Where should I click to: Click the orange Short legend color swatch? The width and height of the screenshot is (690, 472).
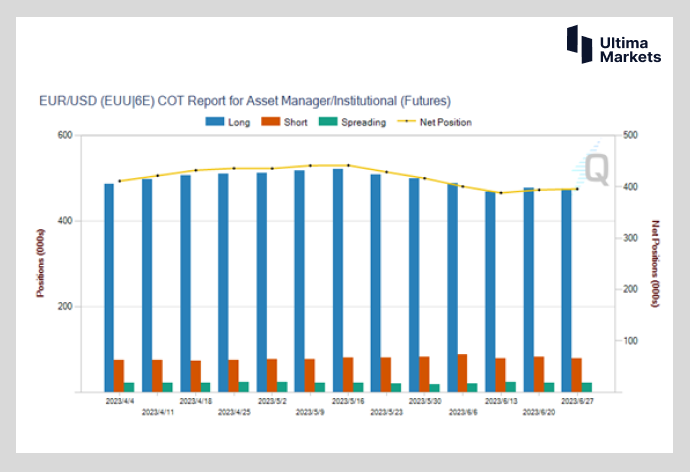pos(269,122)
